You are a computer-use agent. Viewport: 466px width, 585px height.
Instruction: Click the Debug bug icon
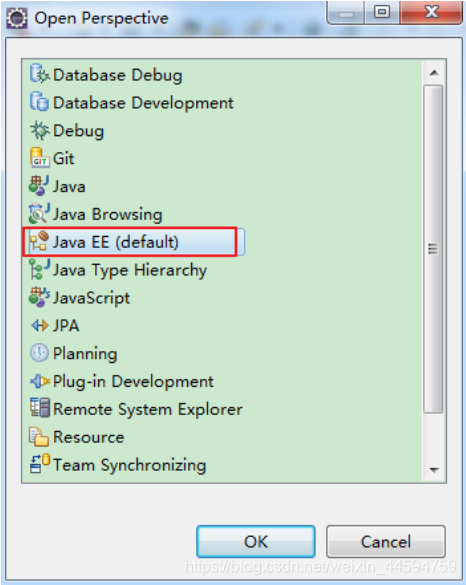click(40, 130)
